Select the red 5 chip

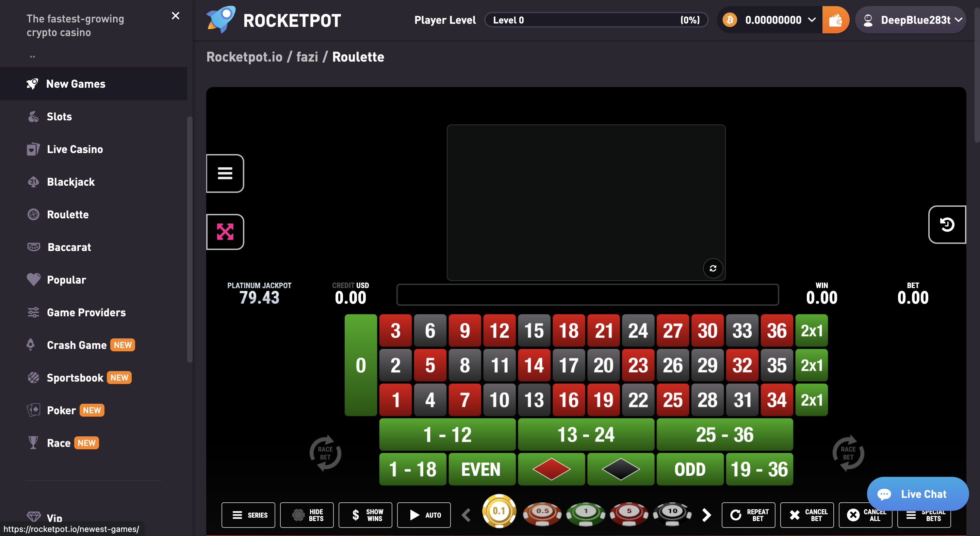tap(629, 514)
